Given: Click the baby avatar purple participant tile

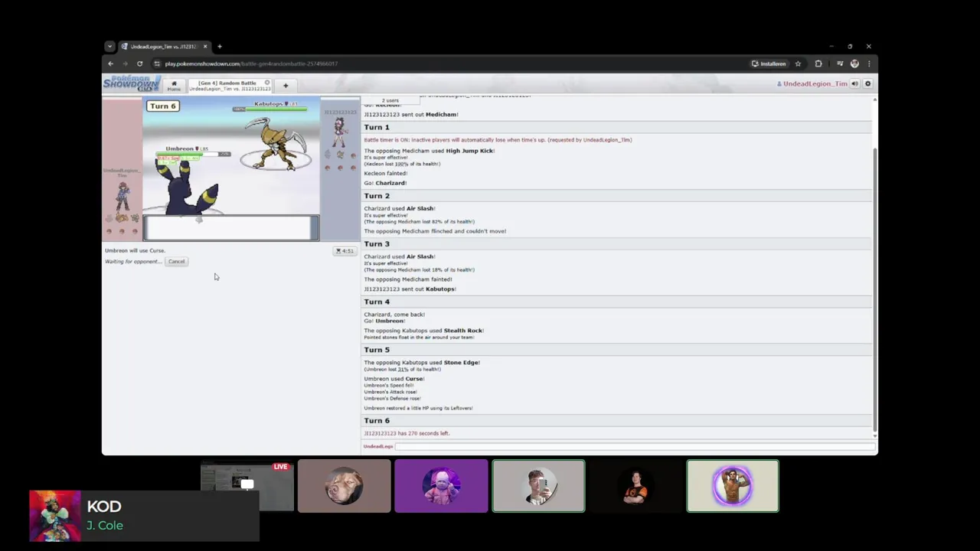Looking at the screenshot, I should 441,486.
